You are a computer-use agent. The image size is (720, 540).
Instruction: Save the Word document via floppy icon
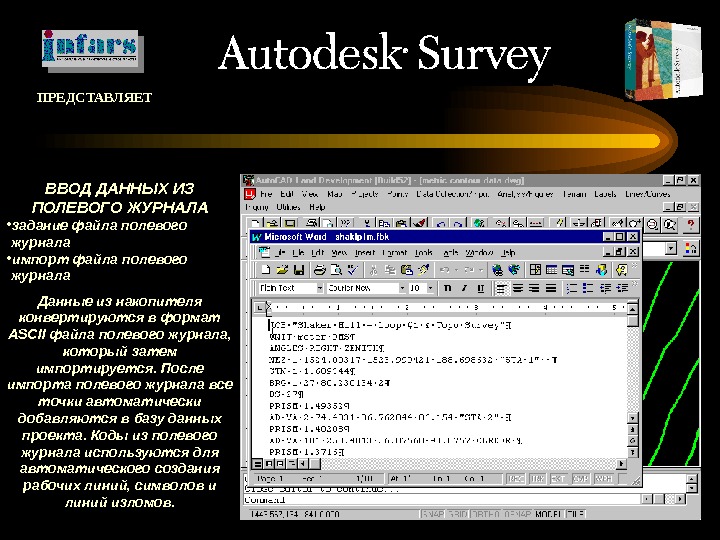pyautogui.click(x=298, y=270)
